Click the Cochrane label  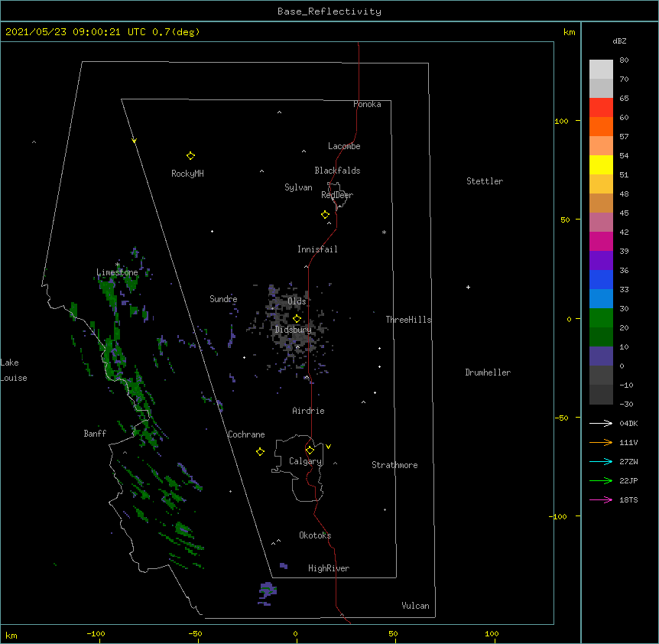246,434
